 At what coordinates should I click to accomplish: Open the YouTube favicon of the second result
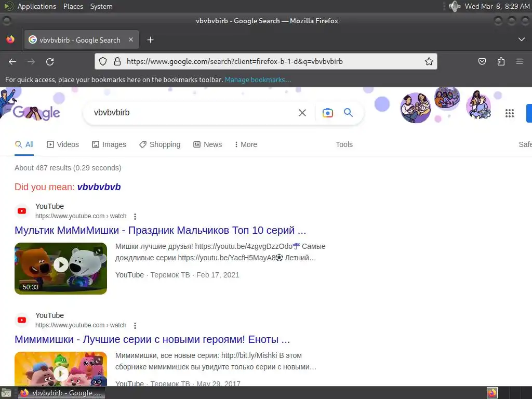22,320
